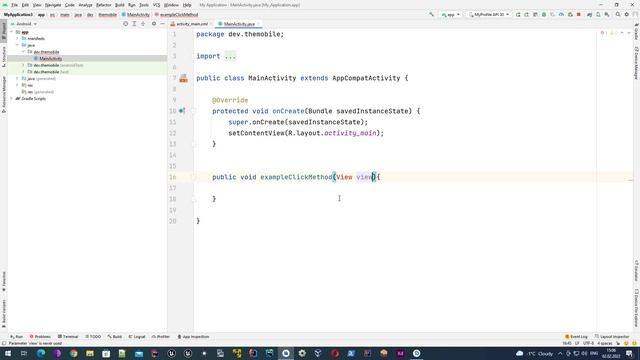Open the Terminal tool window
Viewport: 640px width, 360px height.
pyautogui.click(x=68, y=337)
